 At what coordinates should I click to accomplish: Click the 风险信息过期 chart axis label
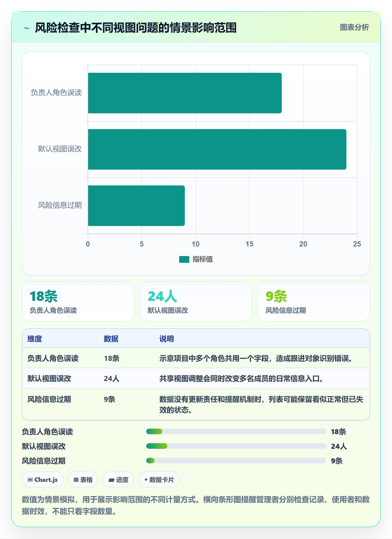60,205
